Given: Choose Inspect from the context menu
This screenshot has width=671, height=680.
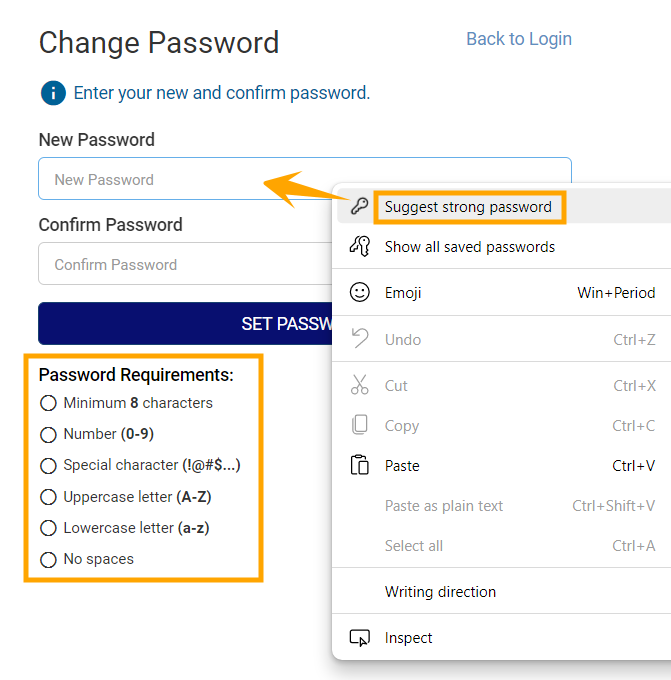Looking at the screenshot, I should (409, 638).
